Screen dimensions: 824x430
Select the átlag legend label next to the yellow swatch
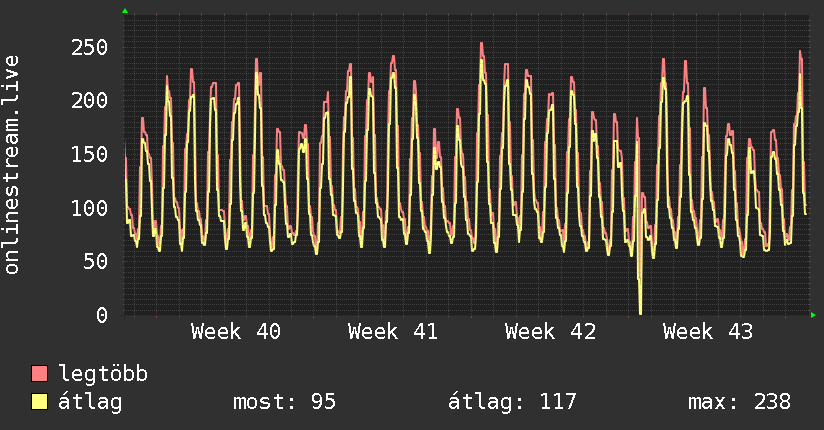90,402
